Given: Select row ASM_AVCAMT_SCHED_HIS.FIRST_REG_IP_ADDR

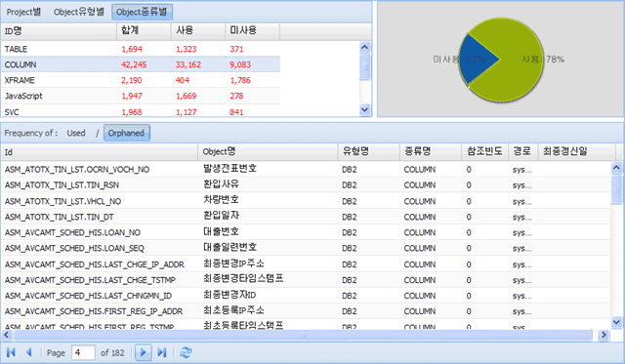Looking at the screenshot, I should tap(306, 311).
